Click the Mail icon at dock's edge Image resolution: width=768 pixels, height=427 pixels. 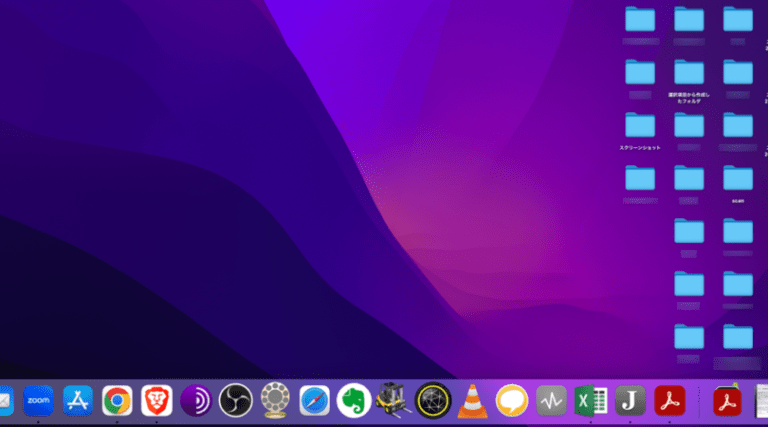click(x=5, y=400)
